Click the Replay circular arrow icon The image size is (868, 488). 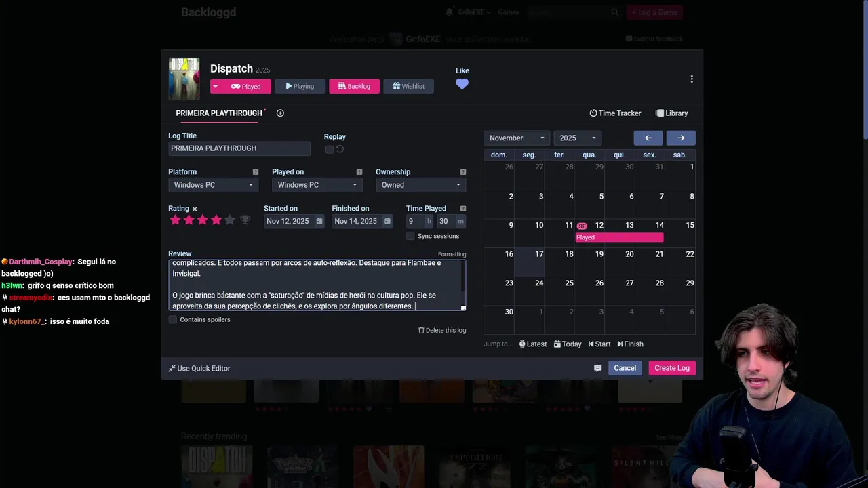point(340,149)
